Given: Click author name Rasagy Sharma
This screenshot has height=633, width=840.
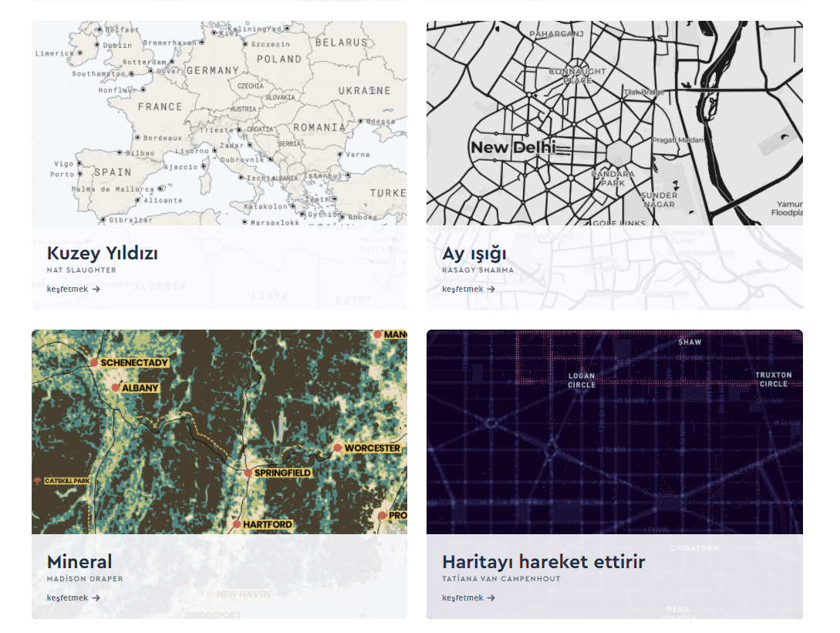Looking at the screenshot, I should coord(477,270).
